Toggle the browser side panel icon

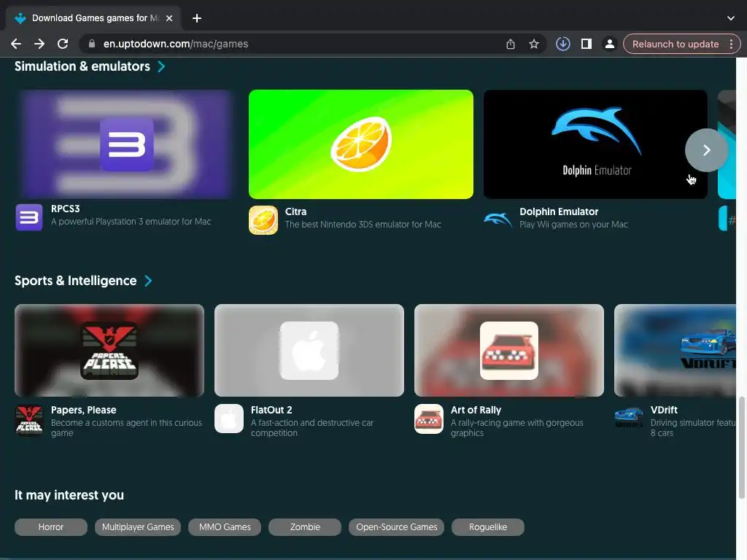pos(586,44)
